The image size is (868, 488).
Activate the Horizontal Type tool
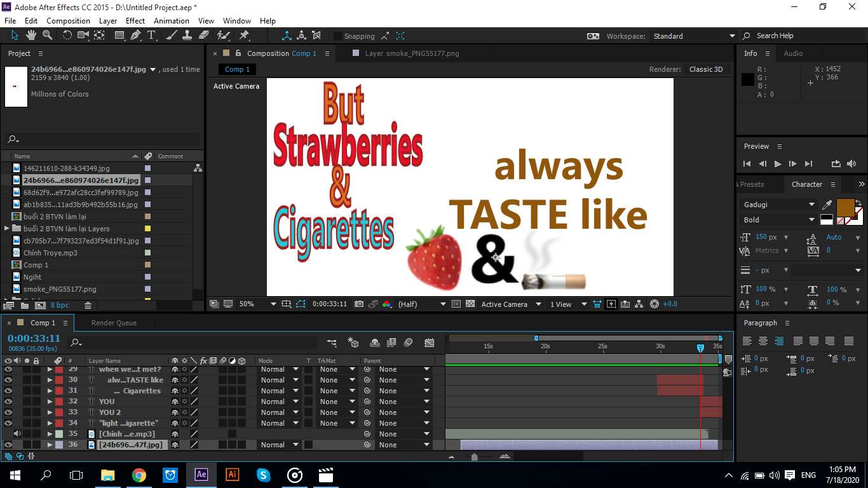151,36
